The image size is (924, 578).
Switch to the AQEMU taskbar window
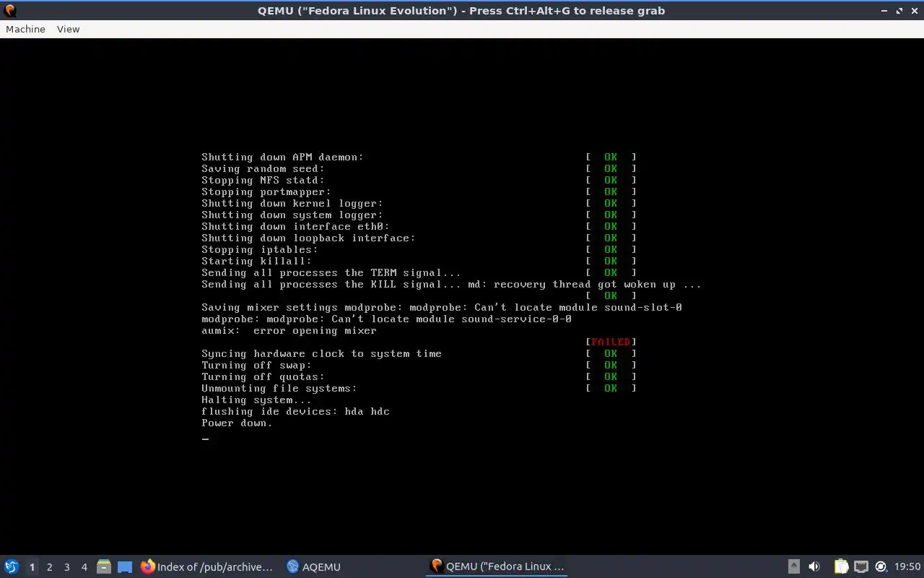314,566
